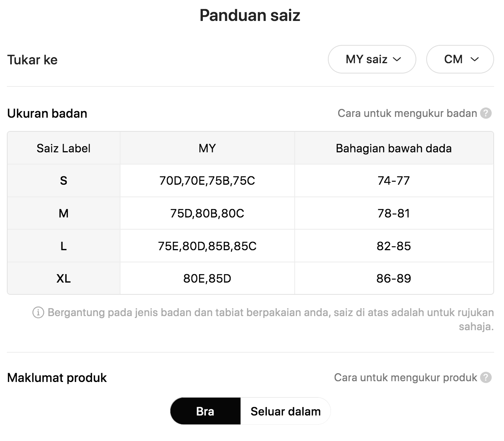Click the 80E,85D size cell
This screenshot has width=504, height=441.
coord(207,278)
